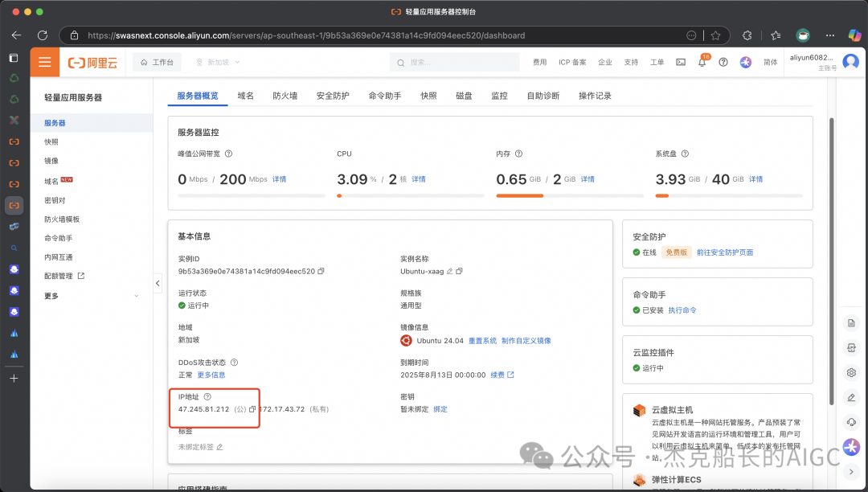The width and height of the screenshot is (868, 492).
Task: Click the page vertical scrollbar
Action: 832,261
